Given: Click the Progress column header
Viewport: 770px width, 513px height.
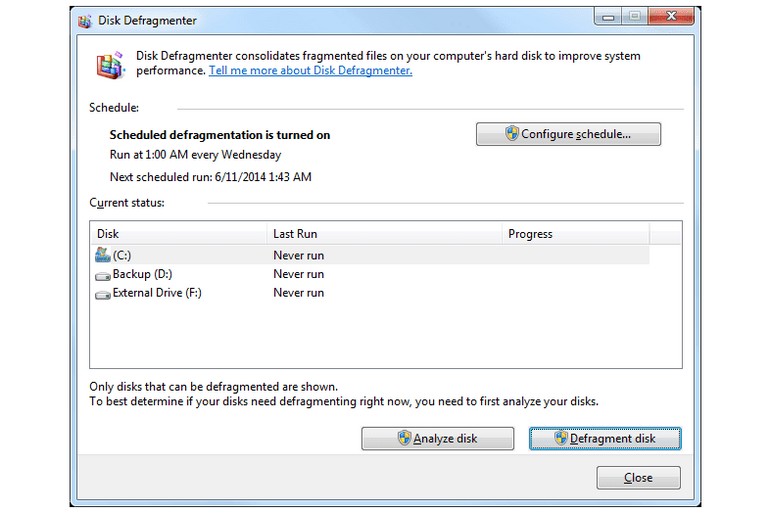Looking at the screenshot, I should 530,234.
